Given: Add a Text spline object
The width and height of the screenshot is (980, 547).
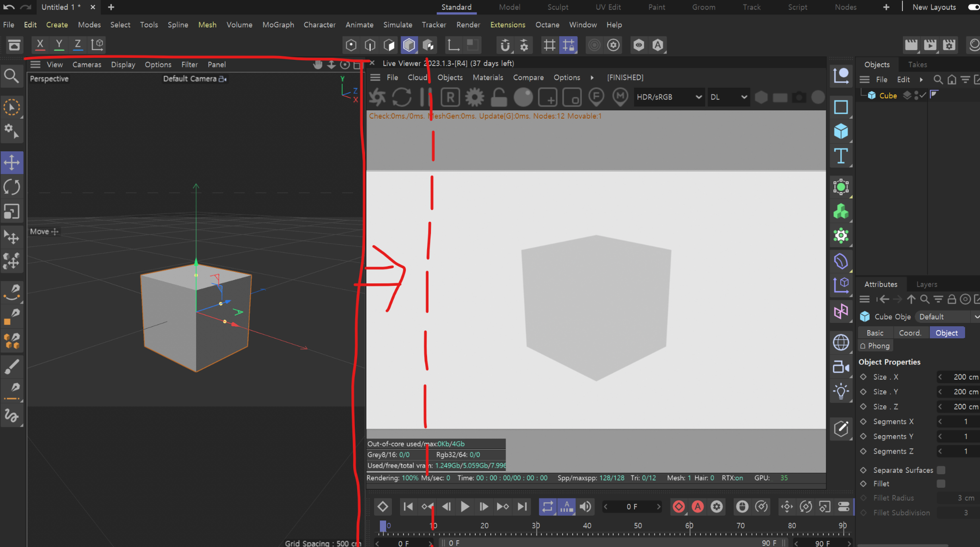Looking at the screenshot, I should point(841,156).
